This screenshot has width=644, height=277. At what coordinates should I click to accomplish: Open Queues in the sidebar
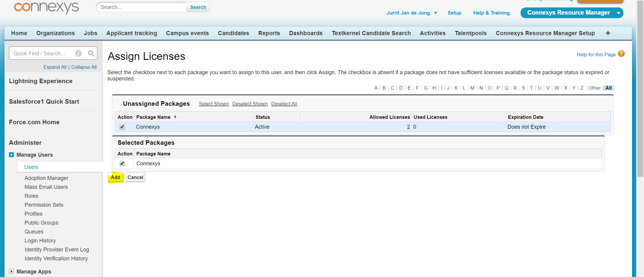click(34, 232)
